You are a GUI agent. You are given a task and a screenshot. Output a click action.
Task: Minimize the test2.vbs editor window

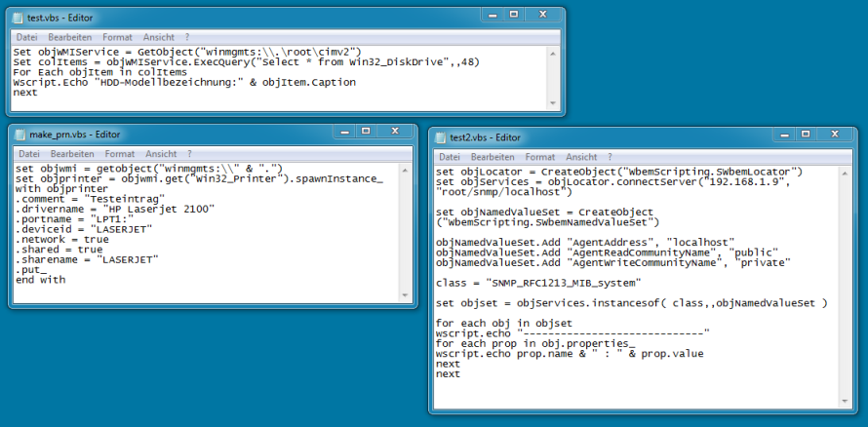coord(785,135)
